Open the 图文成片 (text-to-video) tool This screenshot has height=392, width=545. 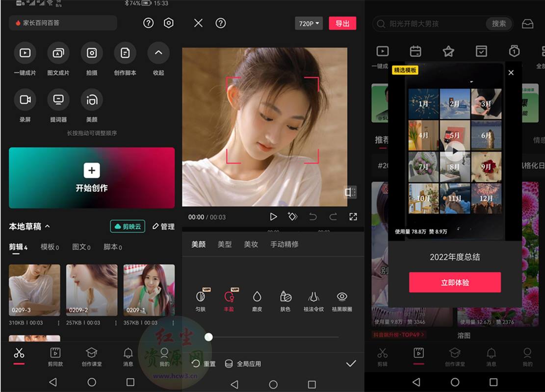(58, 54)
